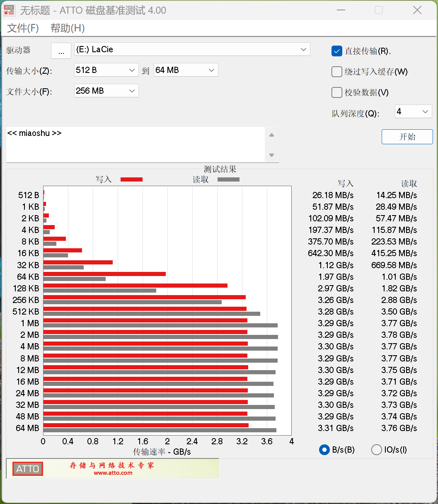Select the IO/s(I) radio button
The image size is (438, 504).
point(376,449)
